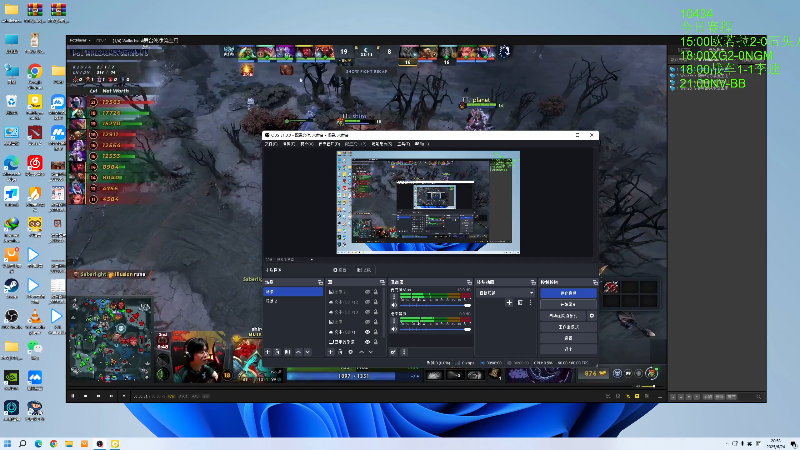800x450 pixels.
Task: Mute the second Audio Mixer channel
Action: [x=394, y=329]
